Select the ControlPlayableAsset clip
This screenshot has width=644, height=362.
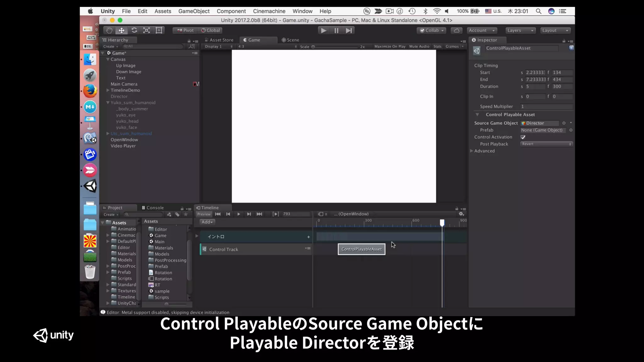(362, 249)
